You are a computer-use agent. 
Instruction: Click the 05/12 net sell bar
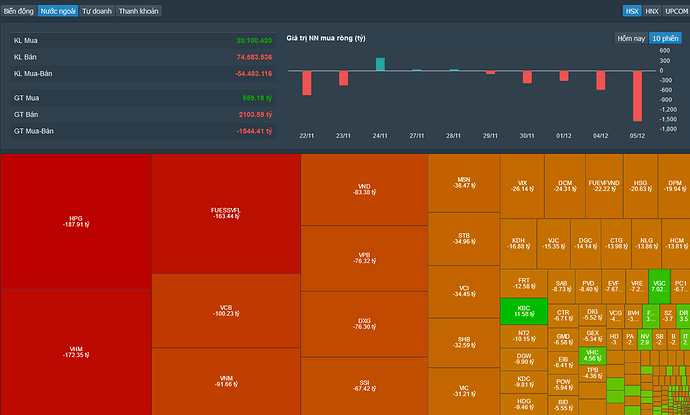(637, 96)
